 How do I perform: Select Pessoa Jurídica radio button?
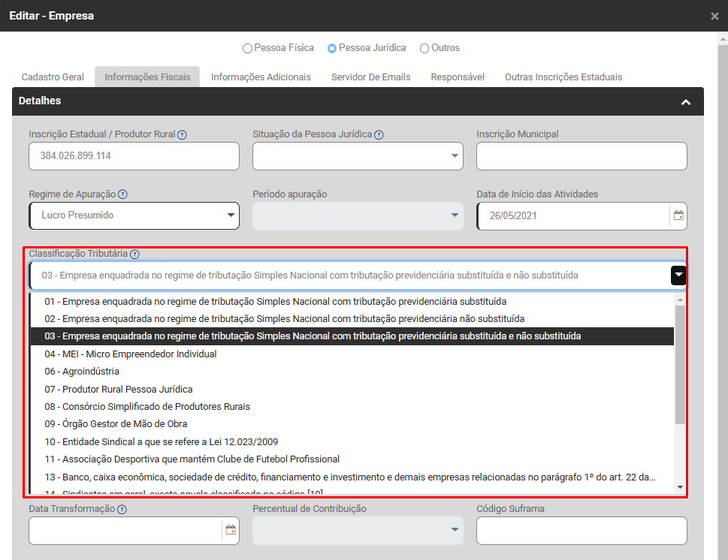coord(332,49)
